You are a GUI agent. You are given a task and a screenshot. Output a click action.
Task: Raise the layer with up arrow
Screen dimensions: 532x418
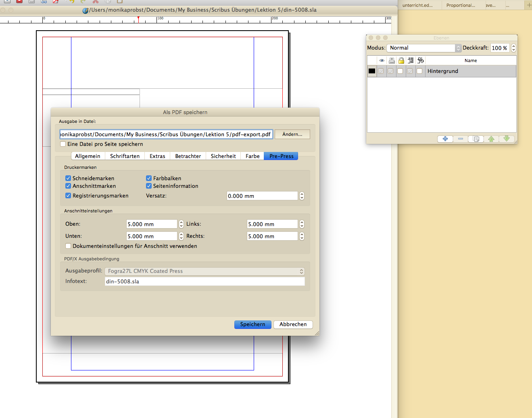491,139
